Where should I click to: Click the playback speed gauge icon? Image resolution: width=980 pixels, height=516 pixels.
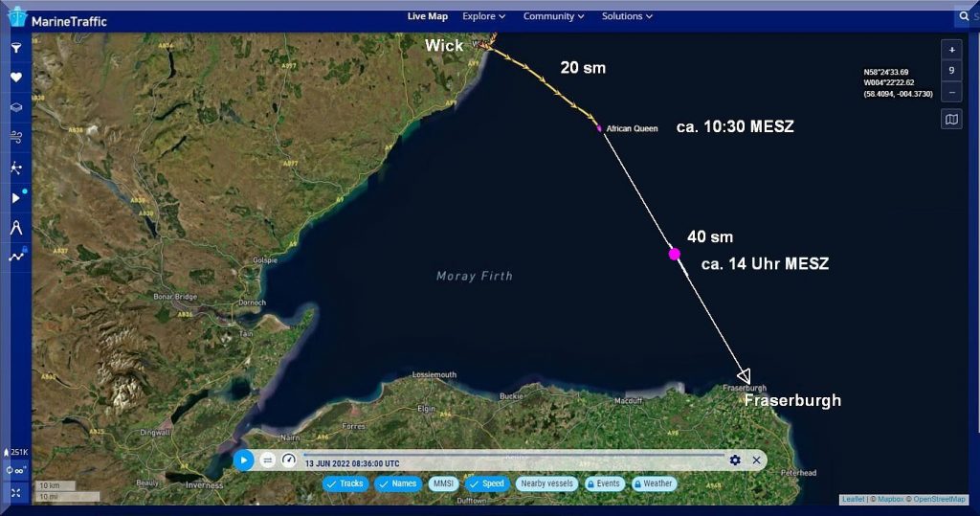coord(289,460)
